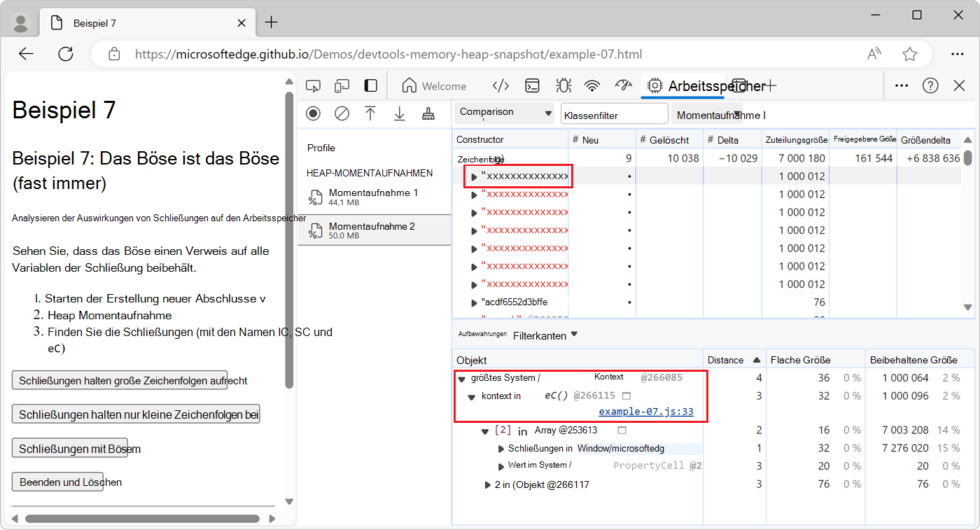Click the "Beenden und Löschen" button
This screenshot has width=980, height=530.
(58, 482)
